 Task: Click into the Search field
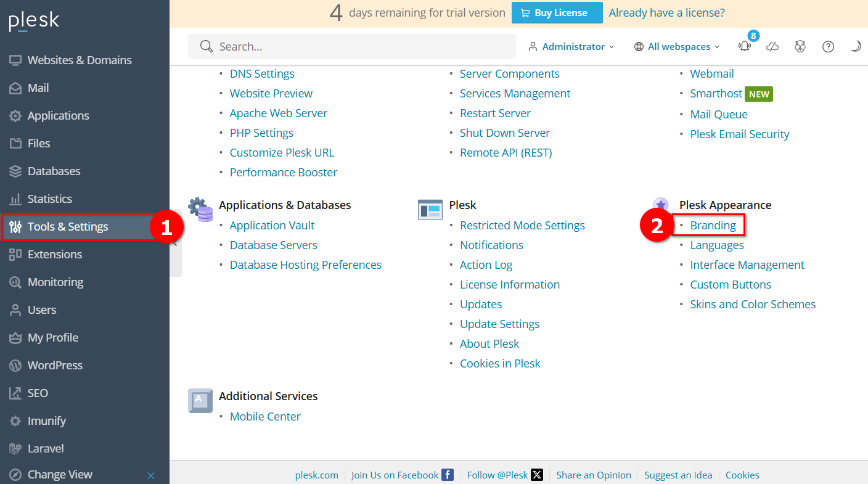tap(352, 47)
